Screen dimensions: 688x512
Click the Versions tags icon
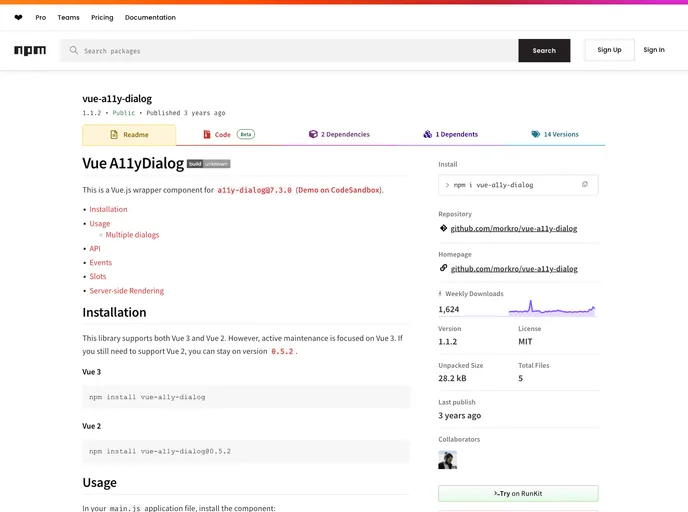point(535,134)
